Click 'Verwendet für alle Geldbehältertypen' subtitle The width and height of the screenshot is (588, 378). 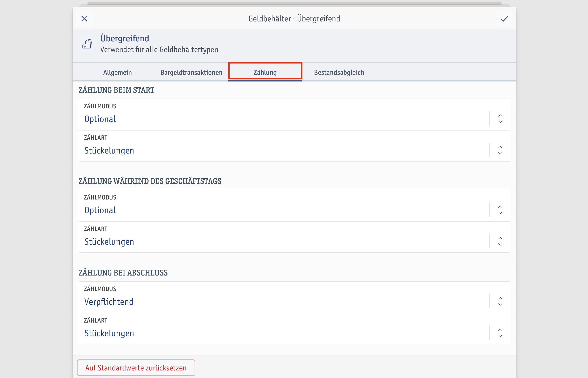tap(159, 50)
